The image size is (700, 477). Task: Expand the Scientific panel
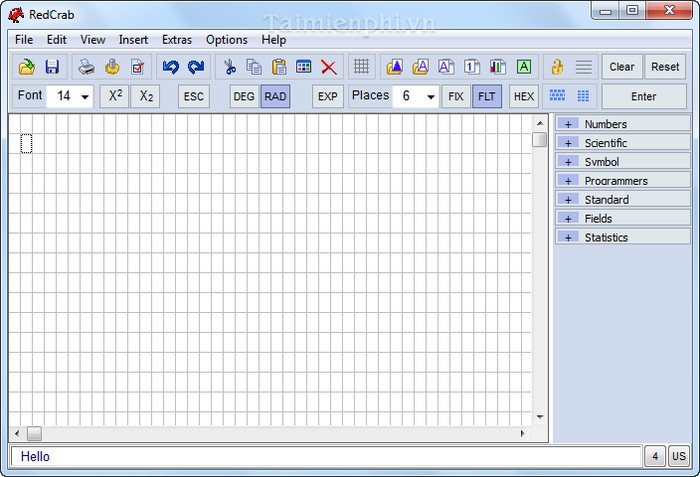click(x=569, y=143)
